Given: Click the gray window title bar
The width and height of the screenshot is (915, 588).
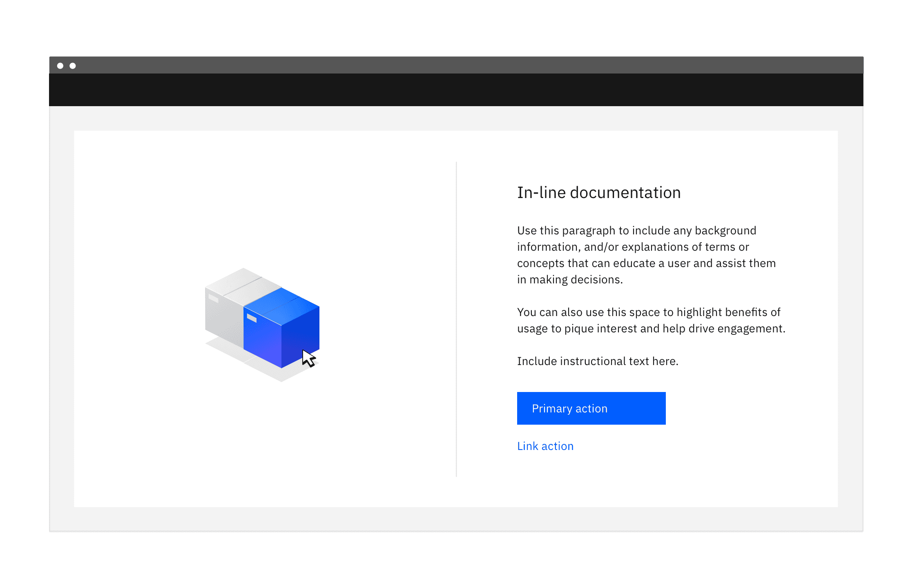Looking at the screenshot, I should tap(456, 65).
